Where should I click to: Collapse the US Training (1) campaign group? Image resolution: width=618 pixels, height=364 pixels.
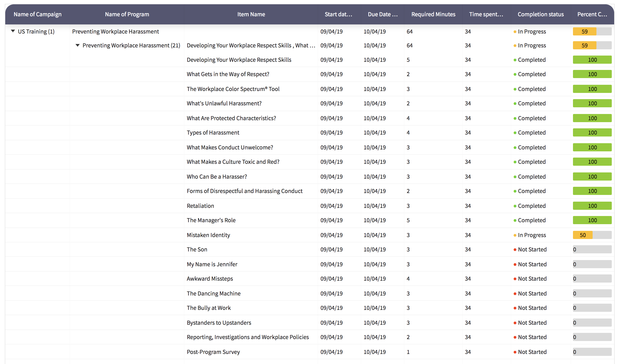tap(13, 31)
